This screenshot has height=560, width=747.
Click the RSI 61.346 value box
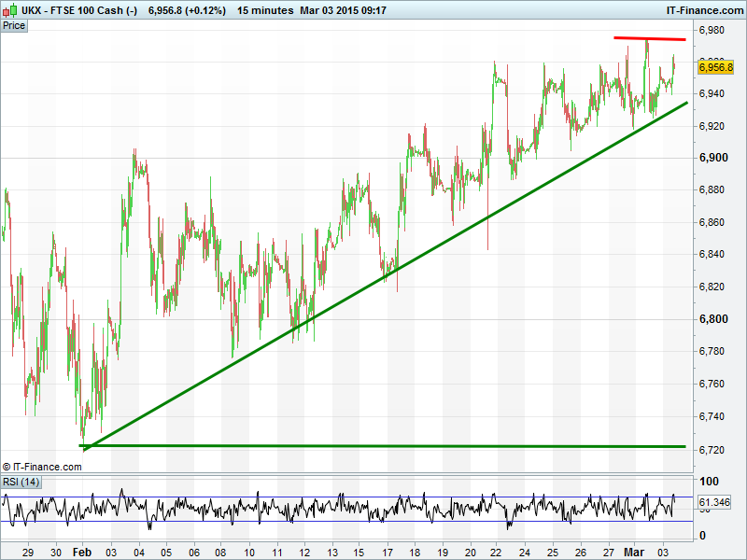pos(714,503)
